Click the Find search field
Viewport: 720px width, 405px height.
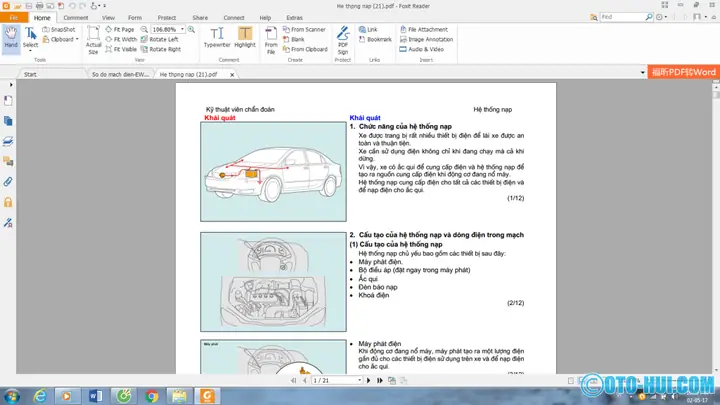pyautogui.click(x=622, y=17)
